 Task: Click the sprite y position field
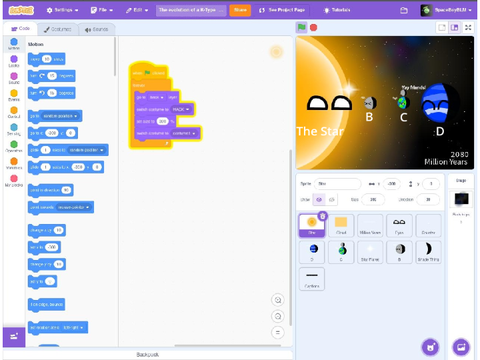coord(431,184)
